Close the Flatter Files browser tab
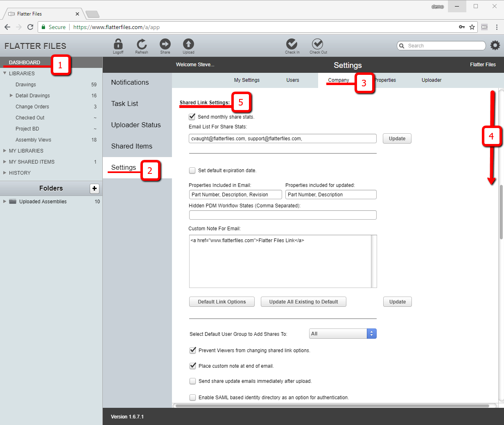The height and width of the screenshot is (425, 504). [x=77, y=14]
